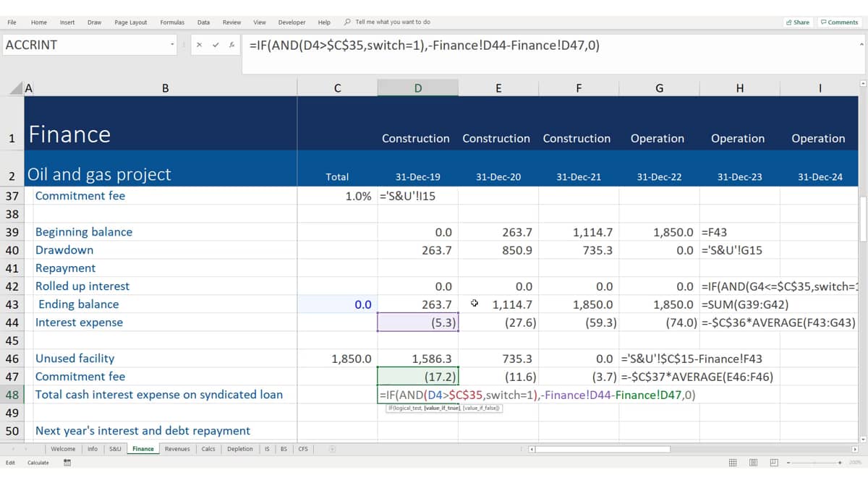
Task: Open the Data ribbon tab
Action: pos(204,22)
